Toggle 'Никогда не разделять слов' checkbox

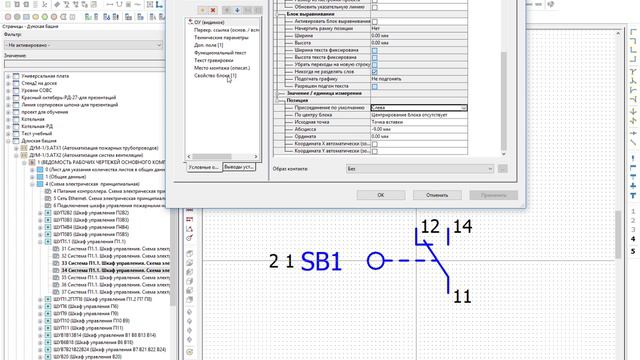374,72
